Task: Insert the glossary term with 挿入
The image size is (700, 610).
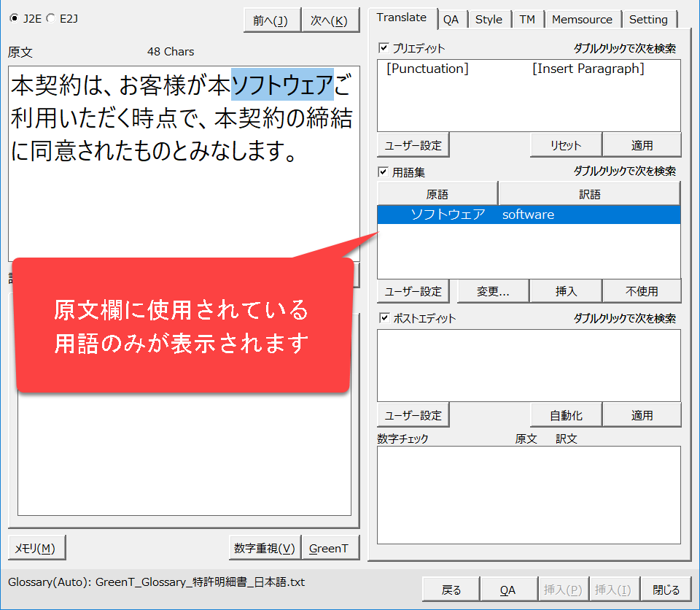Action: coord(566,291)
